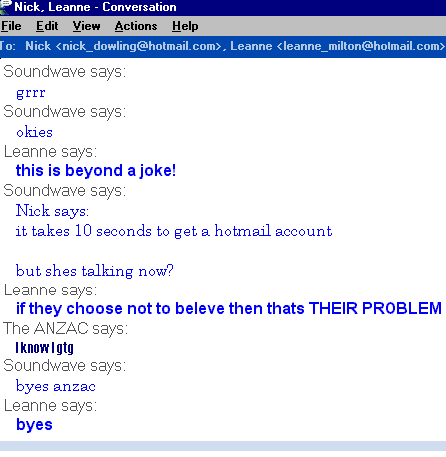This screenshot has width=446, height=457.
Task: Click the 'Nick, Leanne - Conversation' title bar text
Action: click(95, 7)
